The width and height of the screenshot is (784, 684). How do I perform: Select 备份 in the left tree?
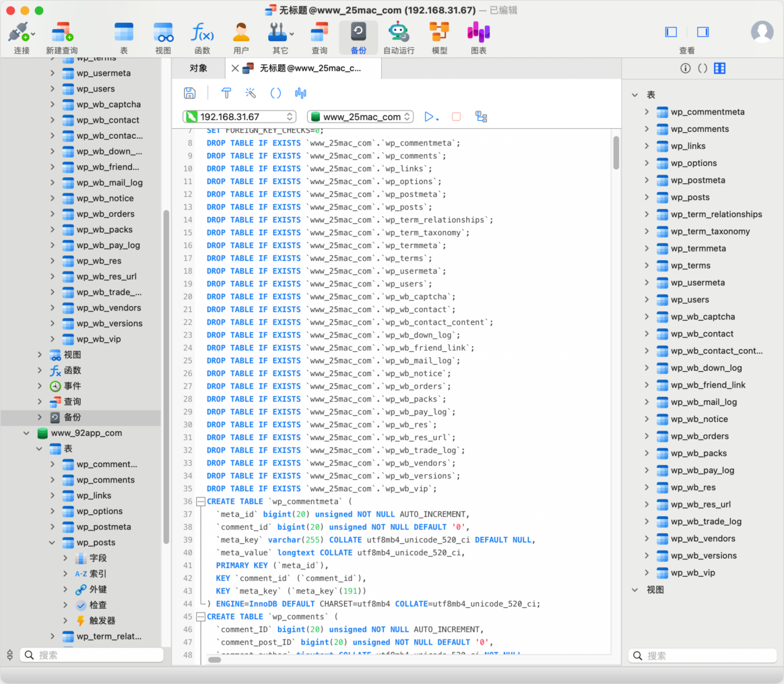[x=72, y=417]
